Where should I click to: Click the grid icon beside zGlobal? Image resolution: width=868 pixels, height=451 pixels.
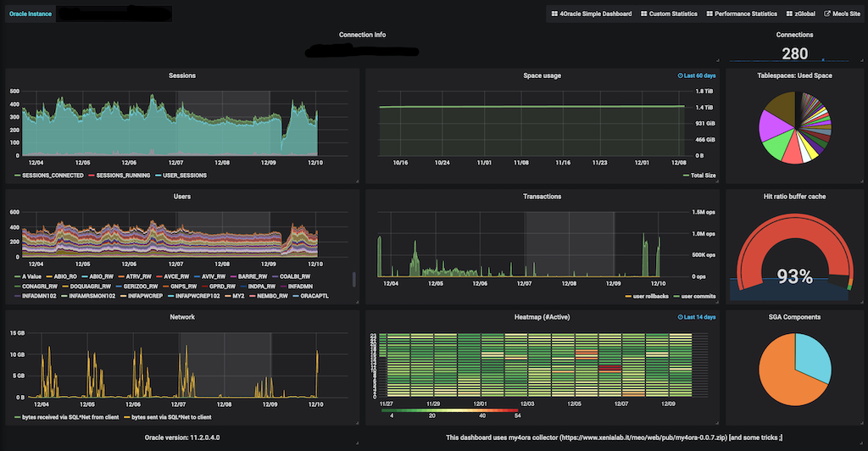click(x=789, y=14)
